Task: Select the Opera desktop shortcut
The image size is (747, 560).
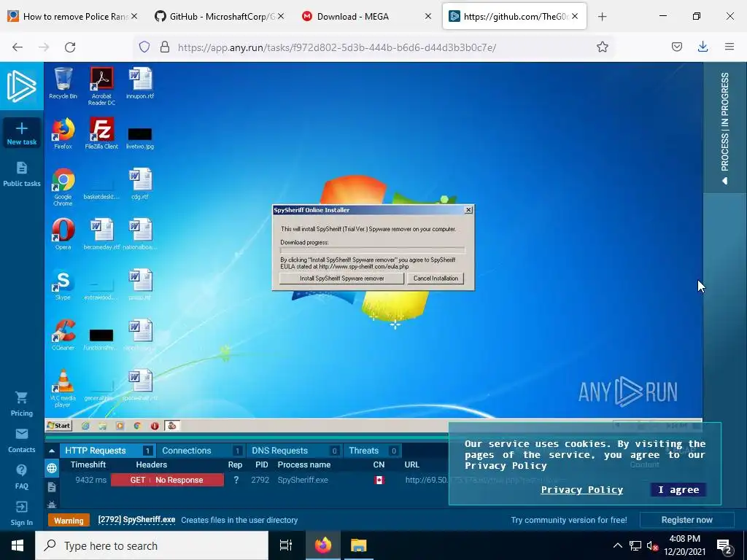Action: pyautogui.click(x=63, y=234)
